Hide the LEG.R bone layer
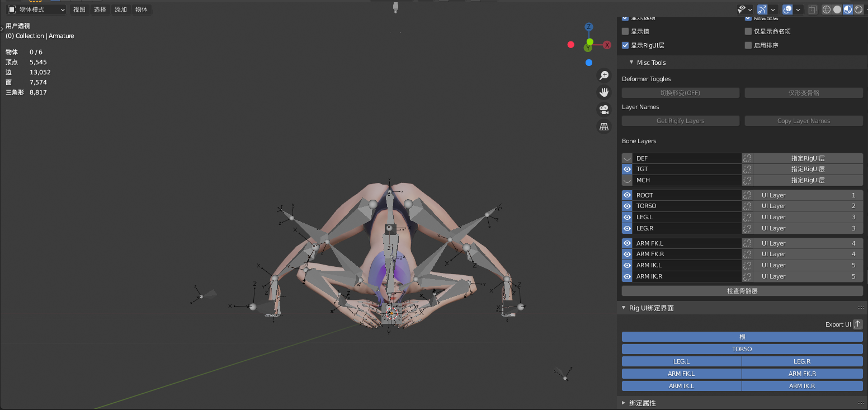The height and width of the screenshot is (410, 868). pos(627,228)
